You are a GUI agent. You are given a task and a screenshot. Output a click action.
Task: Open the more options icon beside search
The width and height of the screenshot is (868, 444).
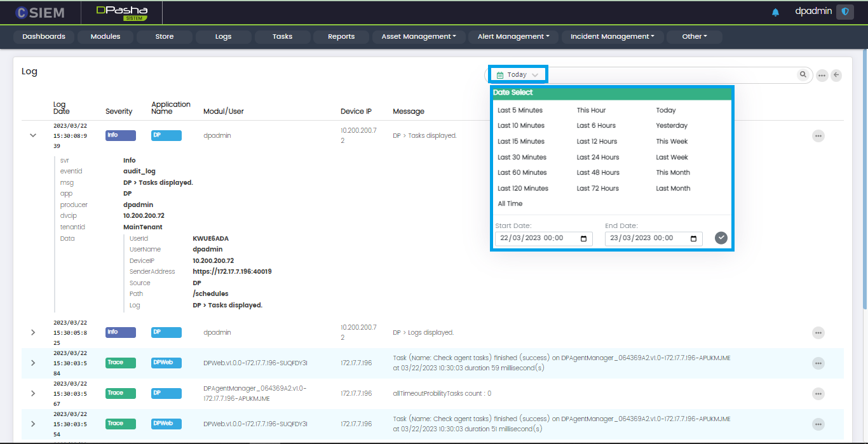(x=822, y=76)
